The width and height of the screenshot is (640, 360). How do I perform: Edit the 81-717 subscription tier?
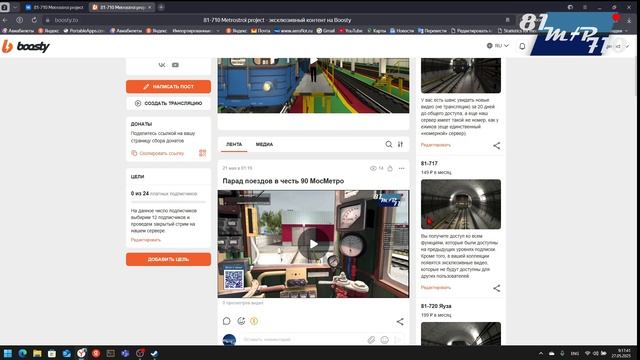tap(436, 287)
